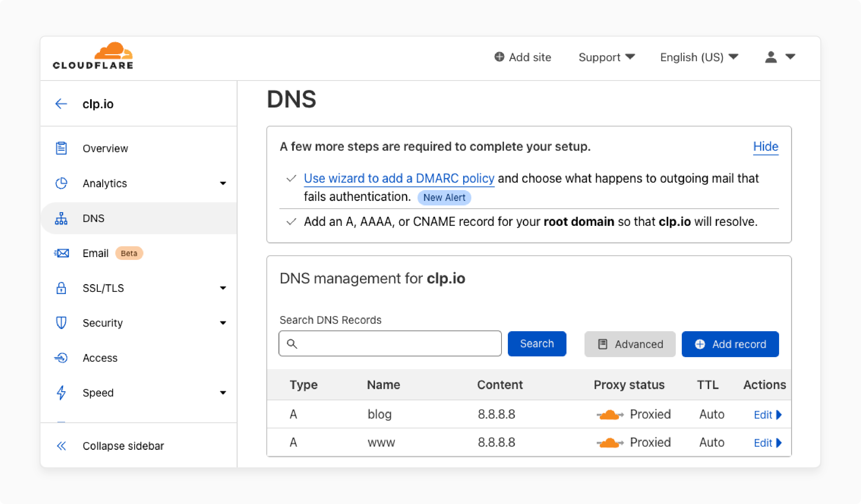Click the Cloudflare logo
Screen dimensions: 861x504
pos(92,56)
